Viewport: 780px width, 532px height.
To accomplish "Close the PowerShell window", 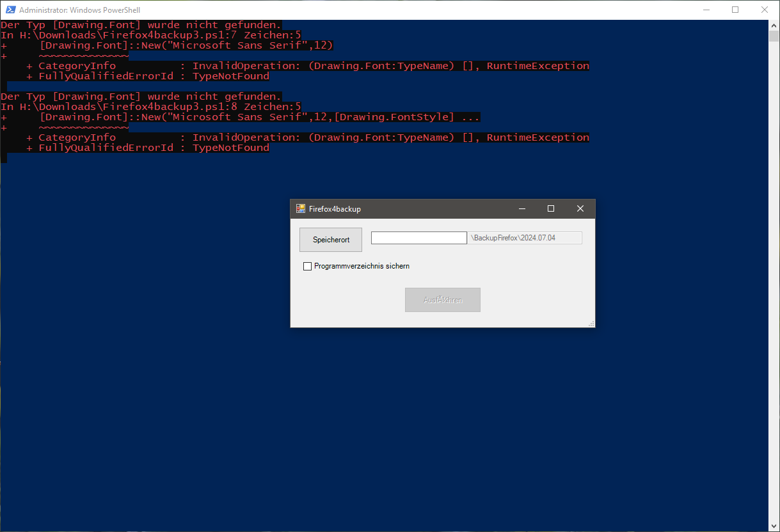I will point(765,10).
